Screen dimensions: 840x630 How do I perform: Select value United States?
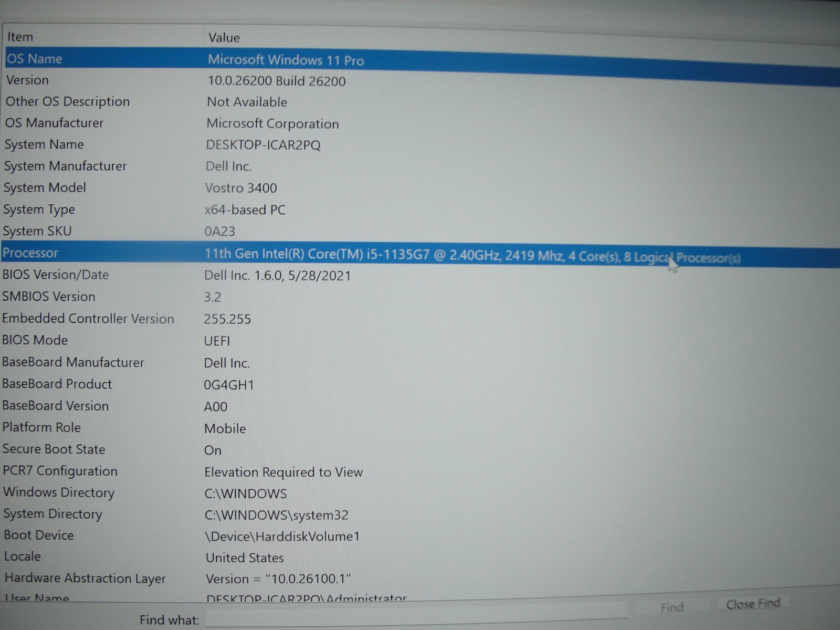point(245,558)
